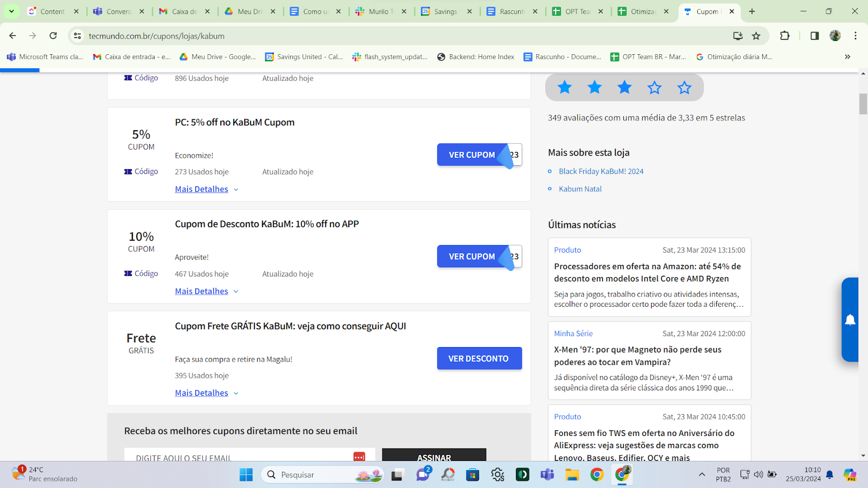View site information icon in address bar

(x=78, y=36)
